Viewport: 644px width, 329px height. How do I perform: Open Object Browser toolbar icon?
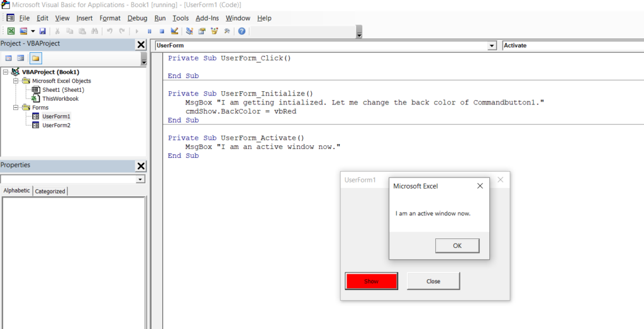pos(214,31)
